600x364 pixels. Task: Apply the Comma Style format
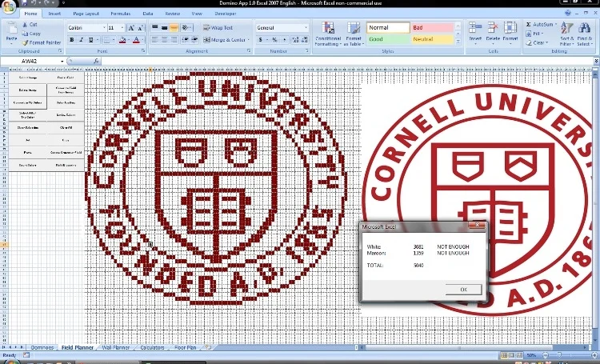click(x=284, y=40)
